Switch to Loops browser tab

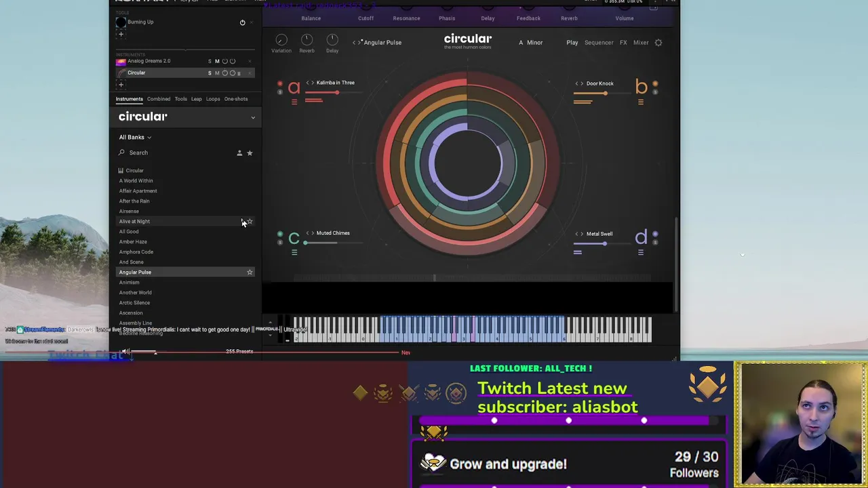213,99
